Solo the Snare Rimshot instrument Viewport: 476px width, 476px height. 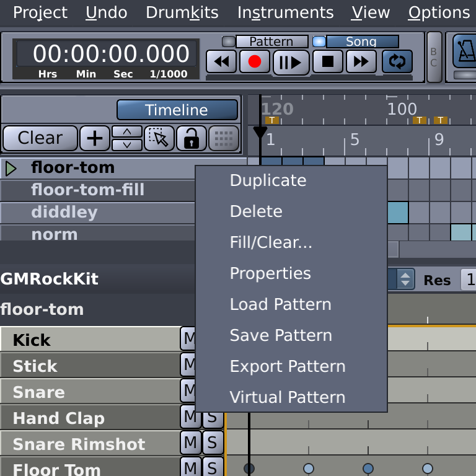[213, 443]
